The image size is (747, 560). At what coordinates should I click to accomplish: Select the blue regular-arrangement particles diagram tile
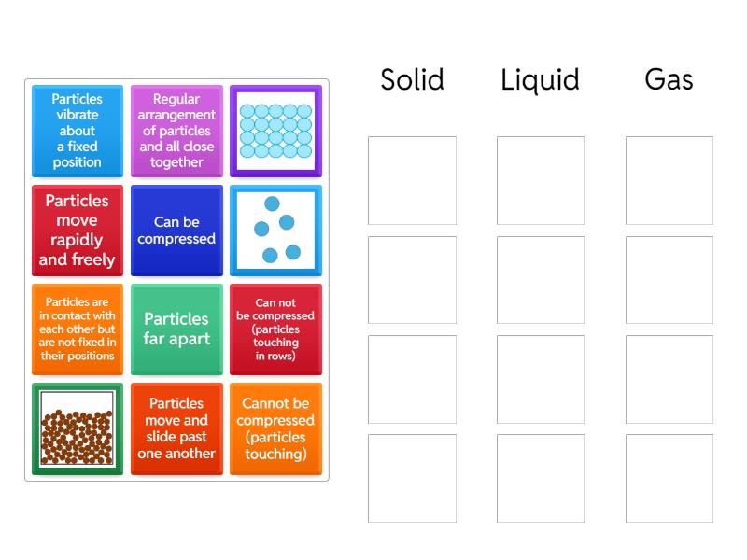point(275,131)
